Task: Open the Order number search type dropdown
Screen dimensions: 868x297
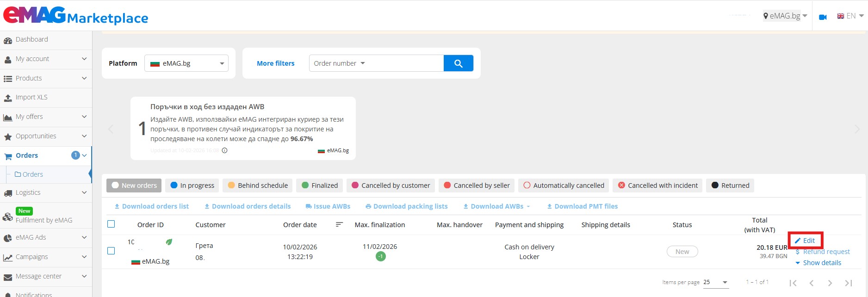Action: 340,63
